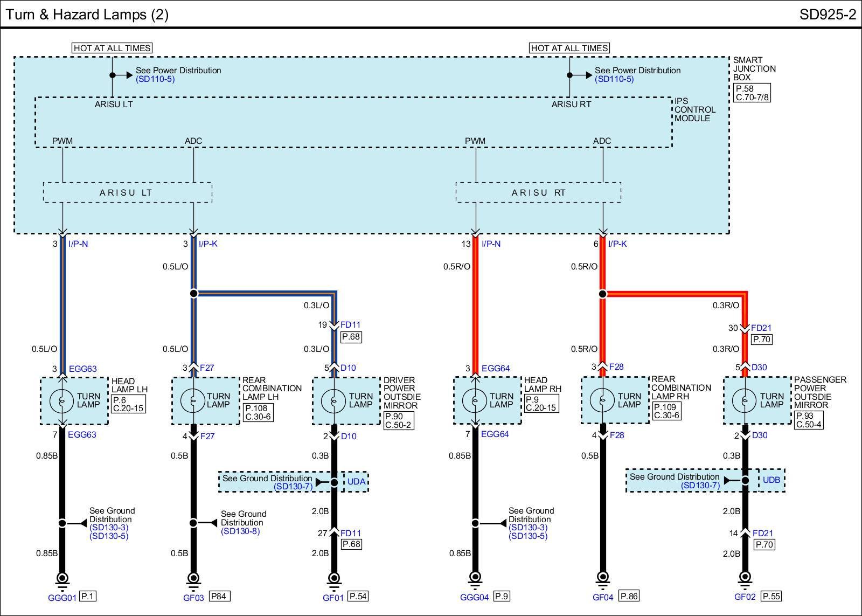Click the GGG01 ground symbol

[62, 579]
